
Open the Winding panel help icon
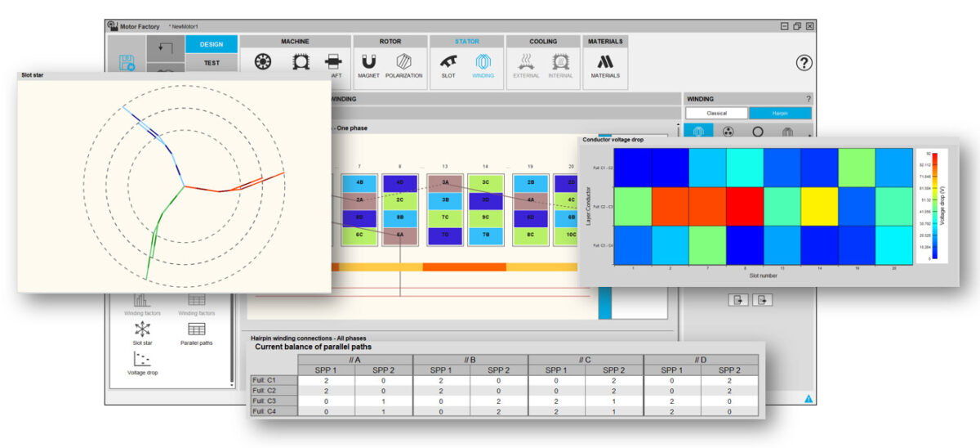pos(808,98)
